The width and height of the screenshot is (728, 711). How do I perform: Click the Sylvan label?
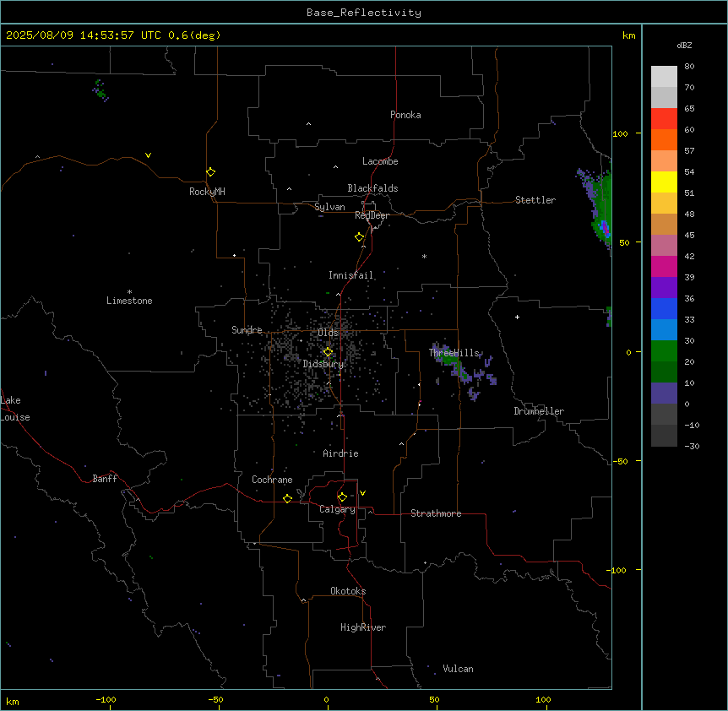point(329,207)
